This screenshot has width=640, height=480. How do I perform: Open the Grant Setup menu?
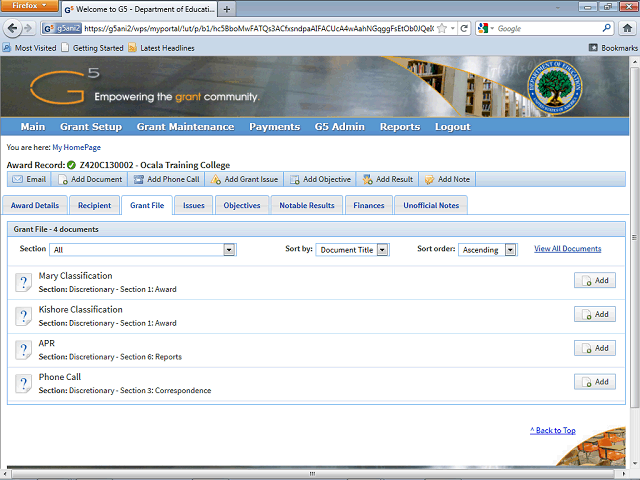[x=91, y=127]
